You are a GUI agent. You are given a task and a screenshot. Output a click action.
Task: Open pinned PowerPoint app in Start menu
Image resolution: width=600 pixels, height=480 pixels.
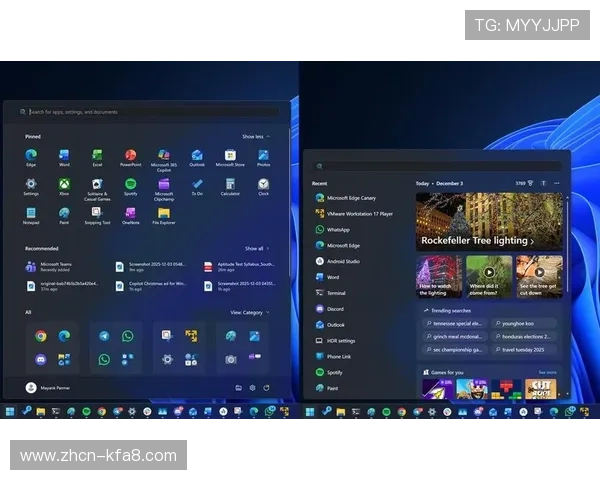[130, 156]
